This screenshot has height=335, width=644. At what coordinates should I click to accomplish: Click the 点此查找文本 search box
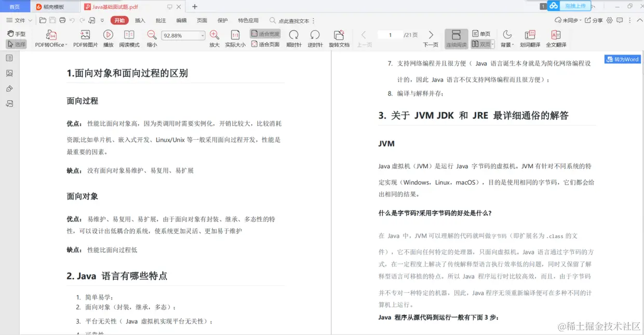pos(290,21)
